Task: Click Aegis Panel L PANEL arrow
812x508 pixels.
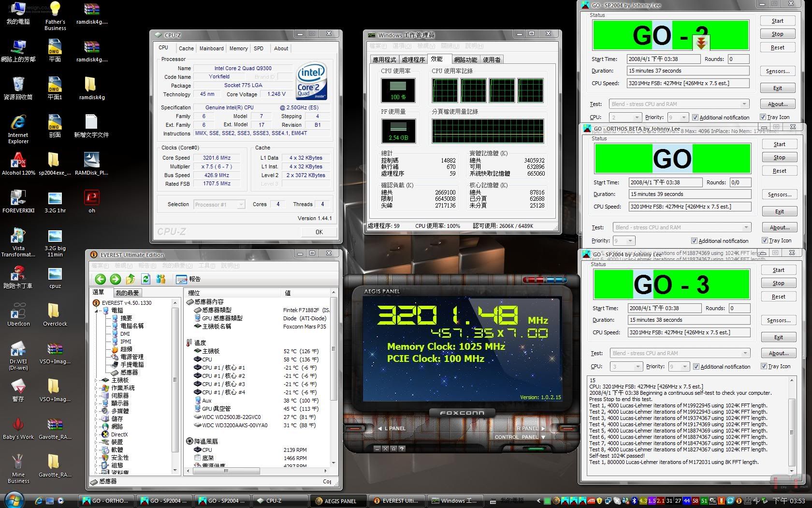Action: 380,429
